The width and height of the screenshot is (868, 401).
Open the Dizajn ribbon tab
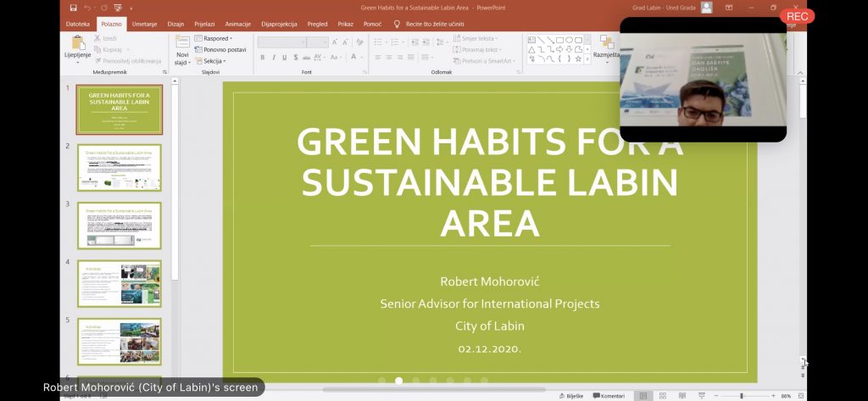pos(175,25)
